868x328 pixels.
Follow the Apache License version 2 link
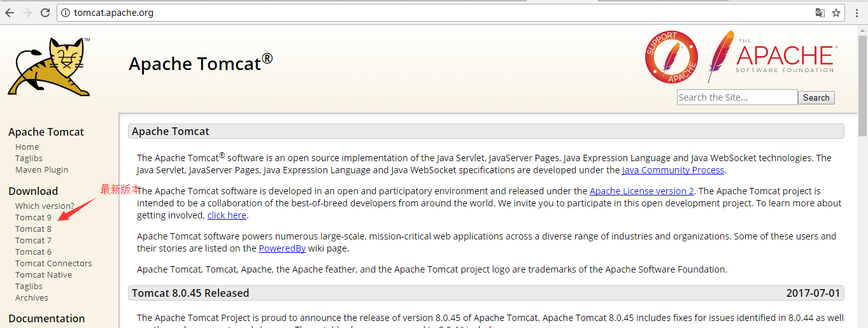pyautogui.click(x=642, y=191)
